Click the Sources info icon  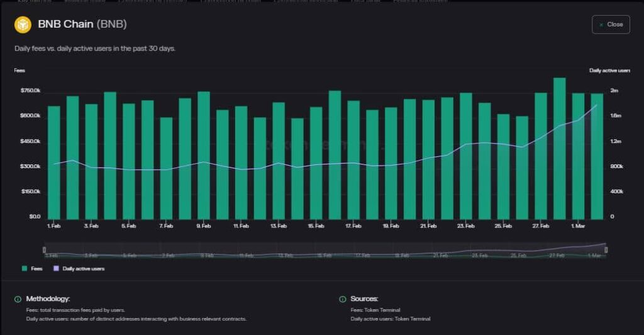point(343,298)
